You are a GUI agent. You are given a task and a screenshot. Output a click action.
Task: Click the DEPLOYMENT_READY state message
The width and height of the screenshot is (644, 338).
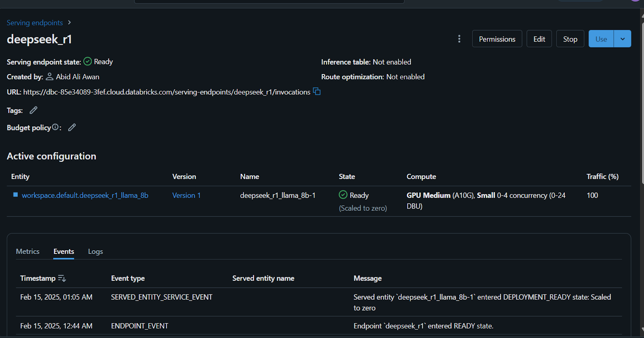(x=482, y=302)
